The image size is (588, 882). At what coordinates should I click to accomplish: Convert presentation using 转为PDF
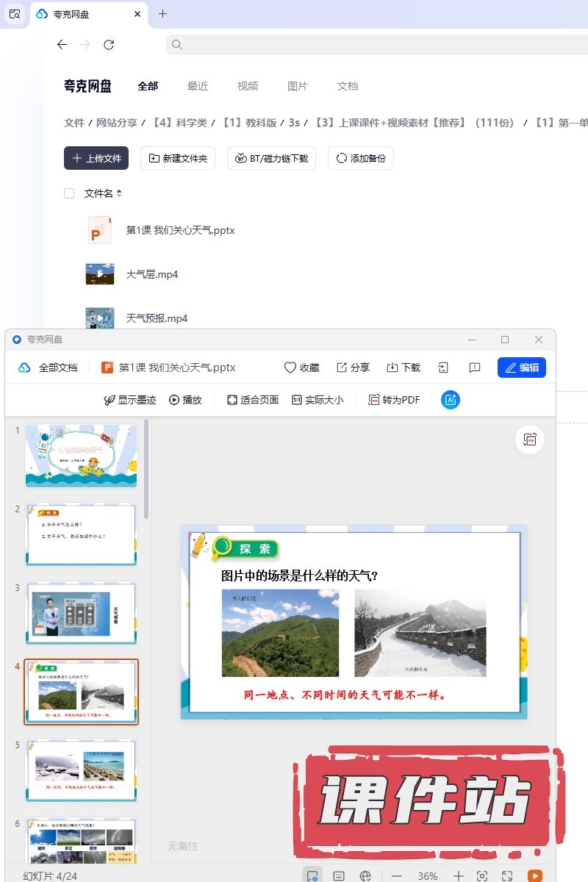coord(394,400)
